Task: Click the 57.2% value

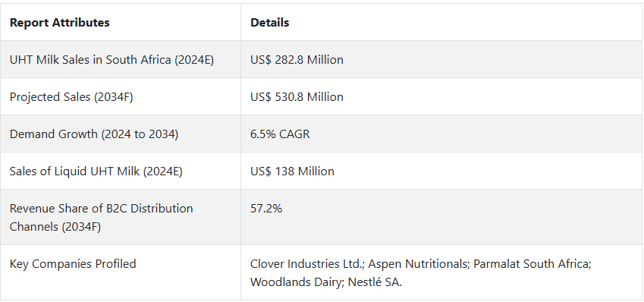Action: (x=266, y=209)
